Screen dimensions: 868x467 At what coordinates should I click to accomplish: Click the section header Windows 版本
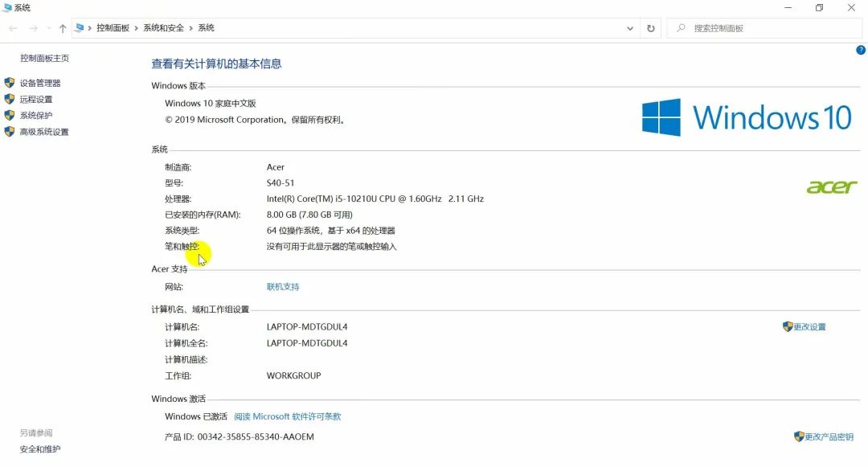click(x=178, y=86)
